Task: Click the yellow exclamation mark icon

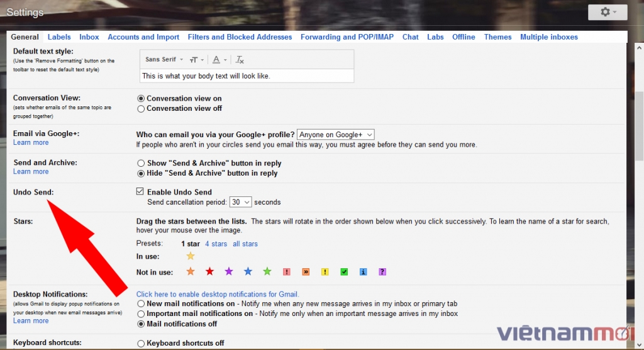Action: point(325,272)
